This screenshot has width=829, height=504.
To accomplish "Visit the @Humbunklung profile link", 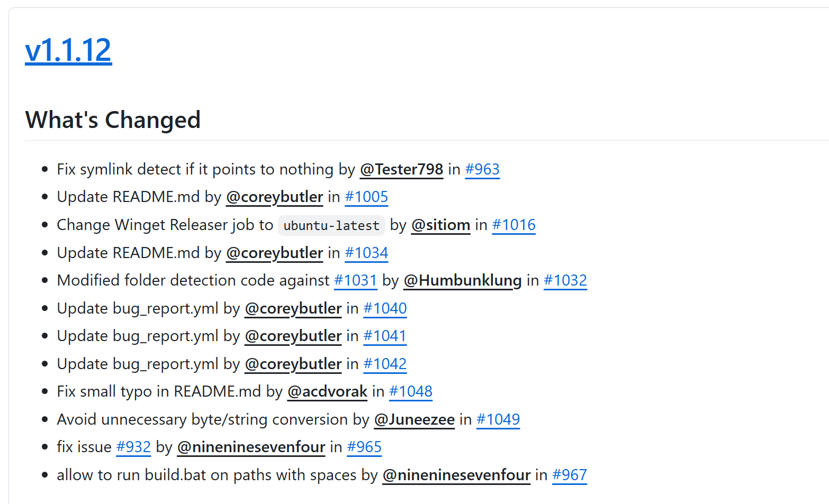I will pos(462,280).
